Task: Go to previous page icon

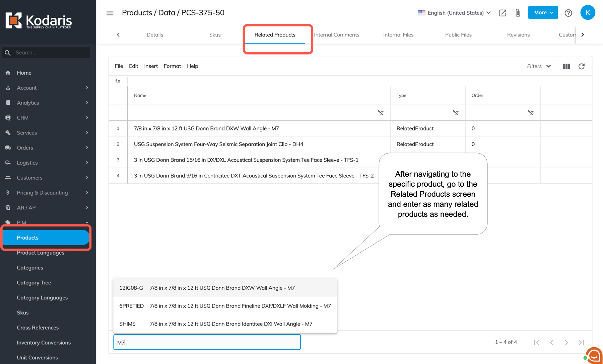Action: [x=551, y=342]
